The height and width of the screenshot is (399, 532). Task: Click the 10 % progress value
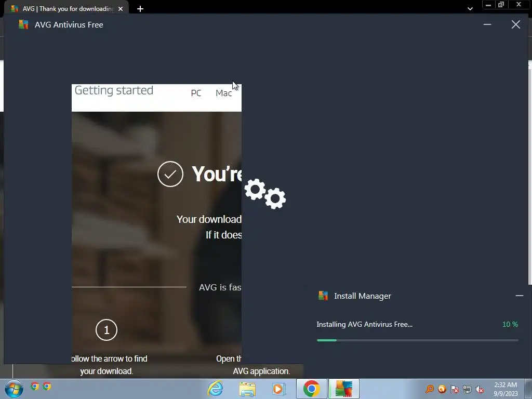coord(510,324)
